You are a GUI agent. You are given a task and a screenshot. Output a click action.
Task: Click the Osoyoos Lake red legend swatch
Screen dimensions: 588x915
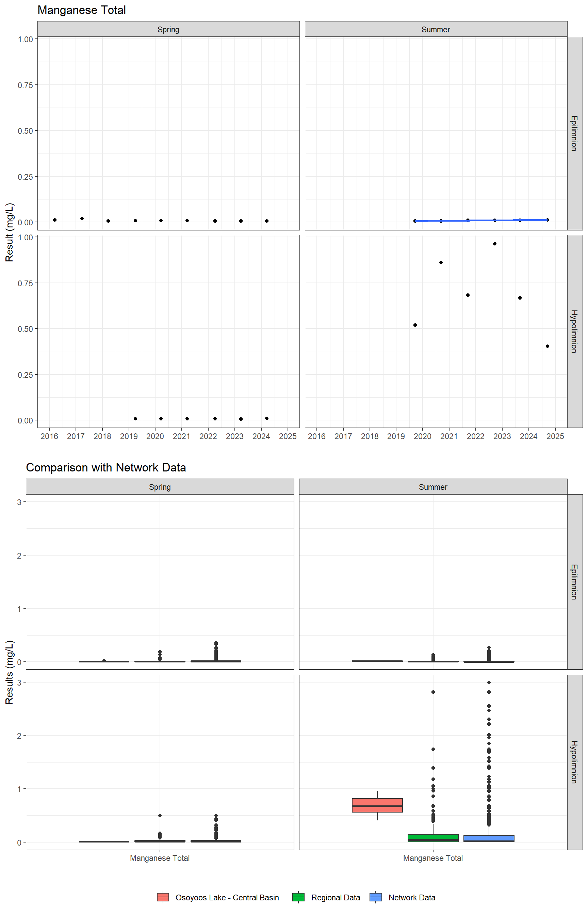163,897
